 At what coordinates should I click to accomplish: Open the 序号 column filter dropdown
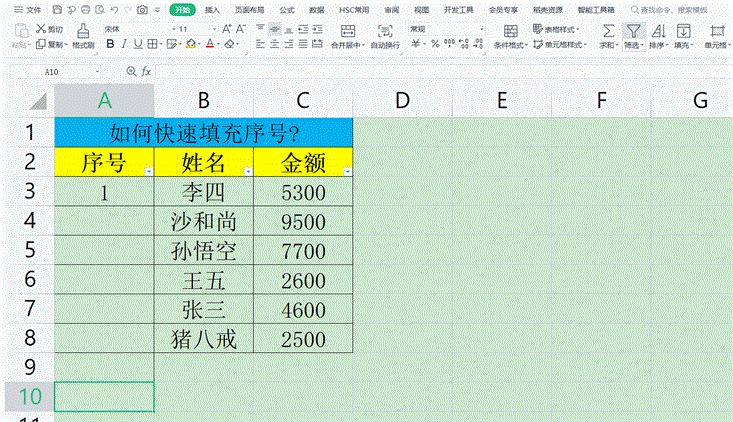tap(149, 172)
